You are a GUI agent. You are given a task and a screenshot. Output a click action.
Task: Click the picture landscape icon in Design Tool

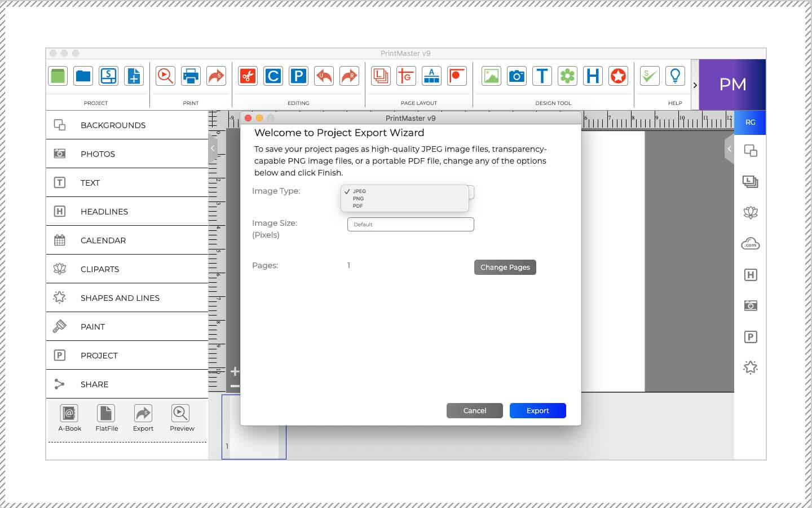[491, 76]
